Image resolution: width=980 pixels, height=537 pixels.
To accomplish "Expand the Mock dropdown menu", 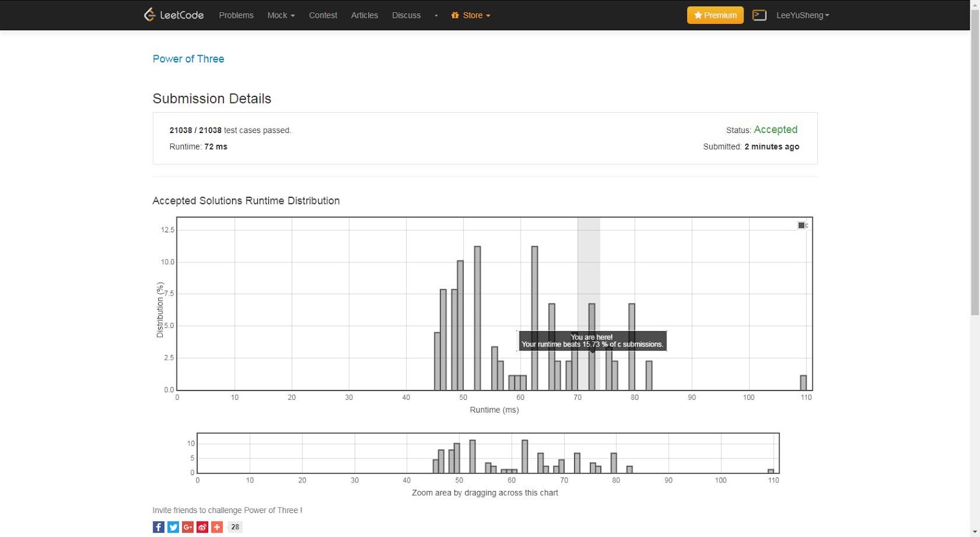I will [x=281, y=15].
